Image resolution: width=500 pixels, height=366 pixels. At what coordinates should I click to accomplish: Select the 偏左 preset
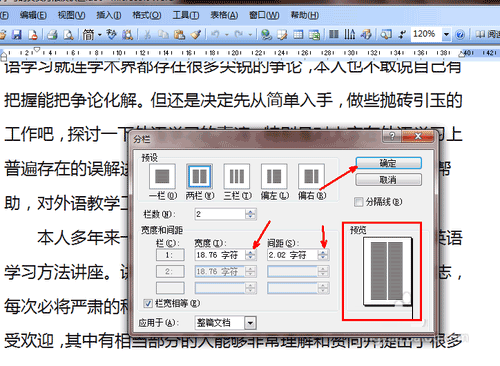(274, 176)
